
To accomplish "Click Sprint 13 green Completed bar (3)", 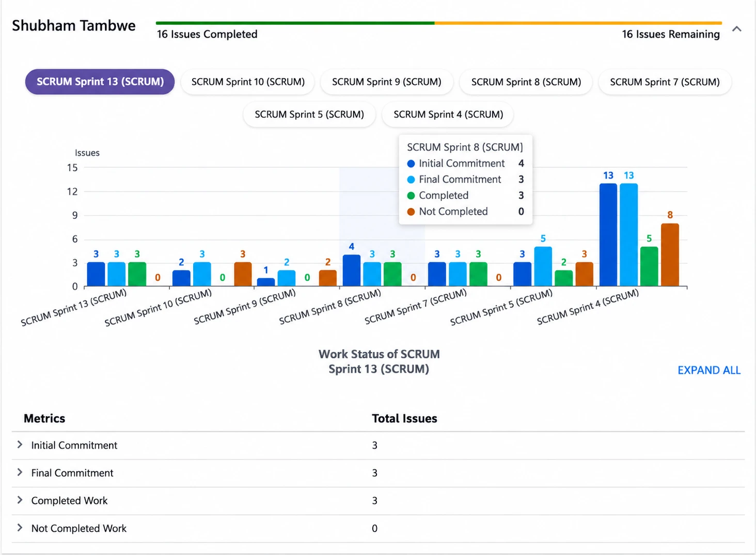I will [x=137, y=274].
